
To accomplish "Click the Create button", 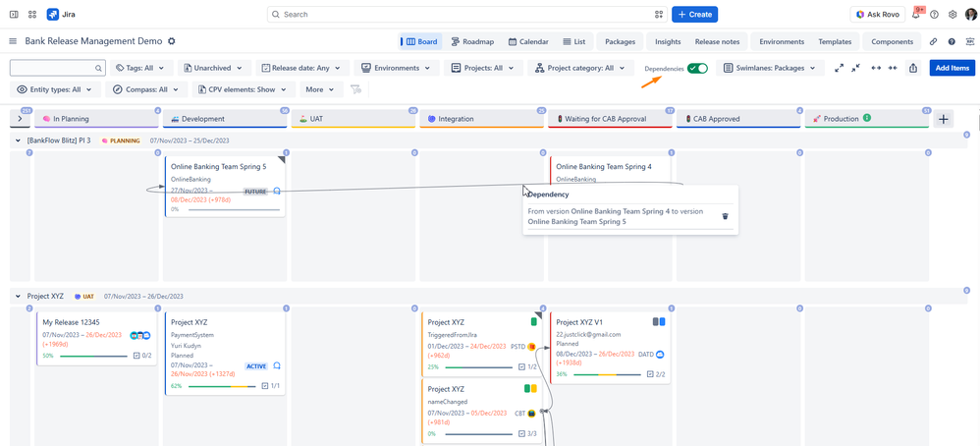I will (x=694, y=15).
